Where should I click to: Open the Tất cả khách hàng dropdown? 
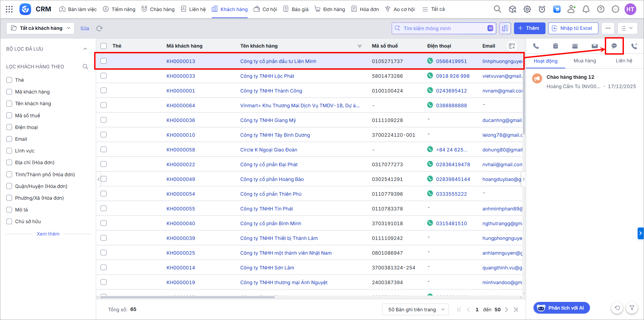pos(40,28)
